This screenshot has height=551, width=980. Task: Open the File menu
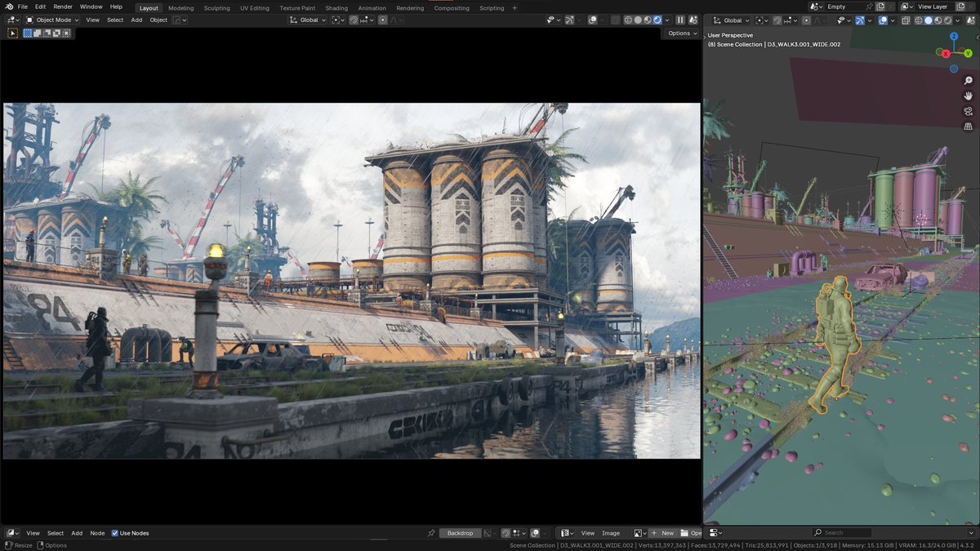click(x=23, y=7)
